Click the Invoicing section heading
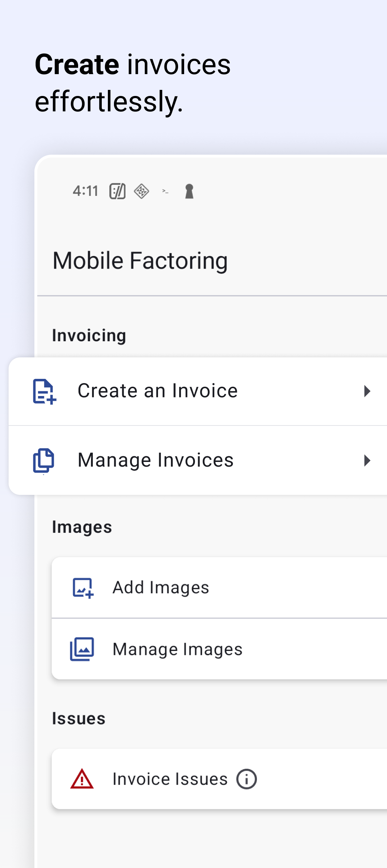The height and width of the screenshot is (868, 387). point(89,336)
